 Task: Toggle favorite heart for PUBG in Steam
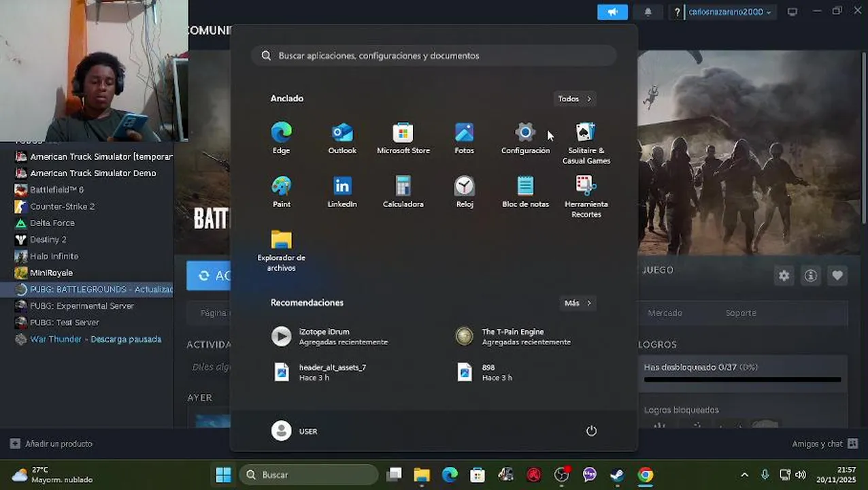(x=837, y=276)
